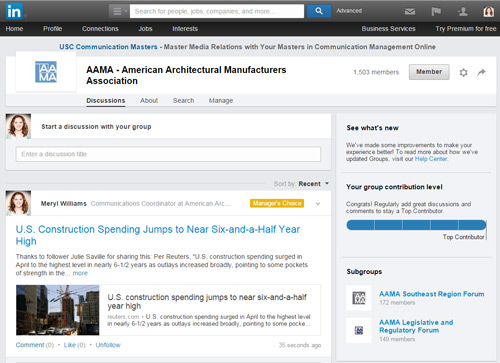
Task: Click Unfollow on the post
Action: point(108,345)
